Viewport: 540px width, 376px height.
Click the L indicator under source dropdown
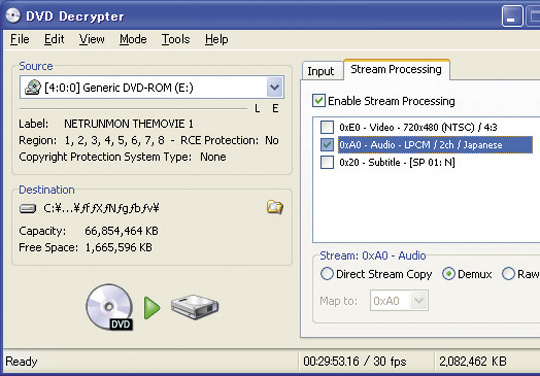pyautogui.click(x=257, y=108)
